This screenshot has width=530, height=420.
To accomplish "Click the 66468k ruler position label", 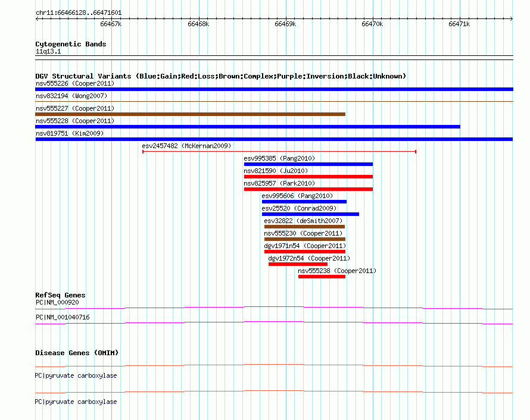I will pyautogui.click(x=198, y=24).
